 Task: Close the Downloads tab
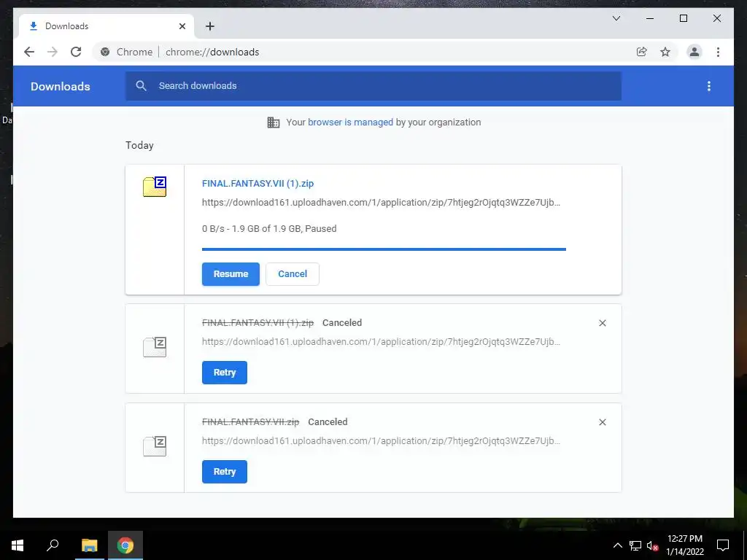pyautogui.click(x=182, y=26)
